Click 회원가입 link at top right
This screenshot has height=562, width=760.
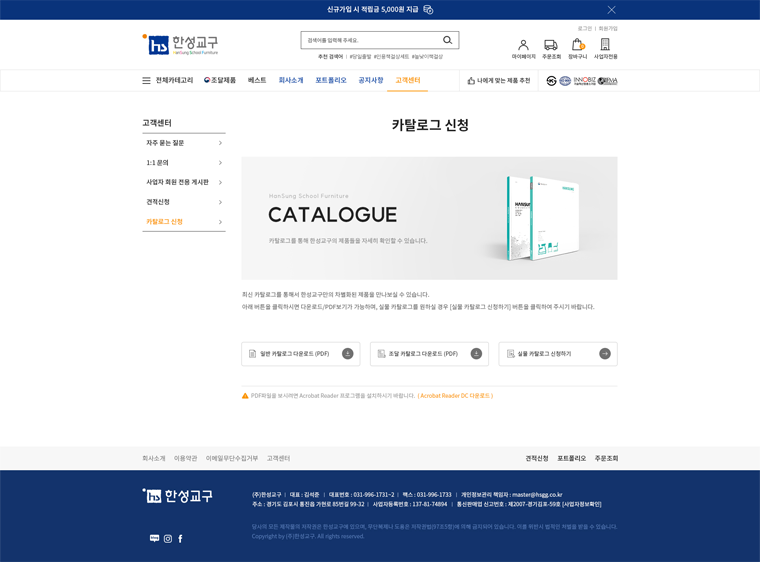(x=608, y=29)
